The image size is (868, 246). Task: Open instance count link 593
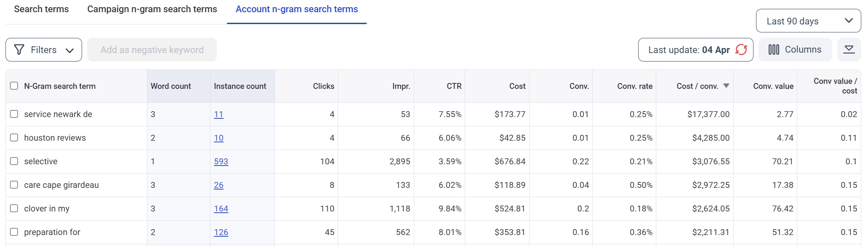pyautogui.click(x=221, y=161)
